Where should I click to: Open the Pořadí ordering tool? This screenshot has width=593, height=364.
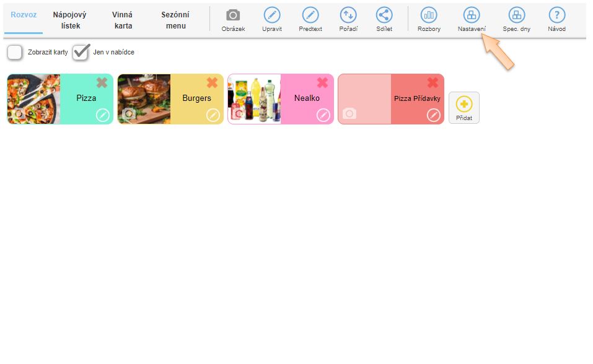click(348, 15)
